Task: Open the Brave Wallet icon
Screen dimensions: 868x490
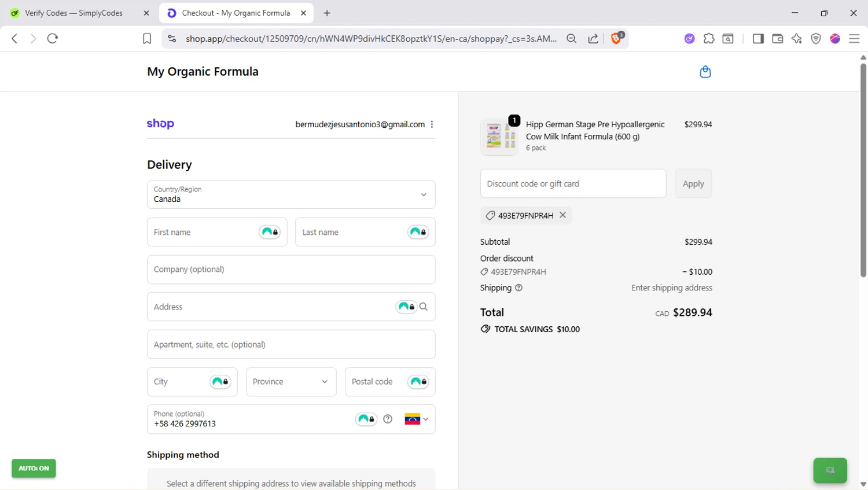Action: pos(777,39)
